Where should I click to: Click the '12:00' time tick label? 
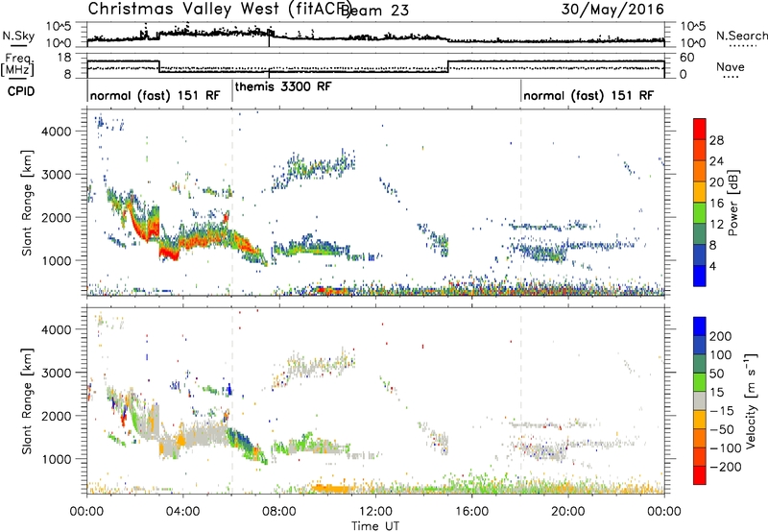click(x=375, y=512)
